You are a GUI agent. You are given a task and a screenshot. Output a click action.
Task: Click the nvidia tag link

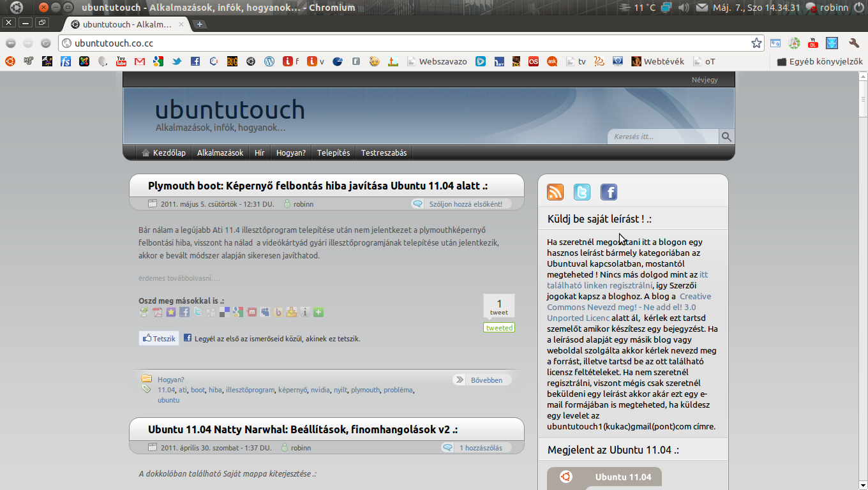click(x=320, y=390)
